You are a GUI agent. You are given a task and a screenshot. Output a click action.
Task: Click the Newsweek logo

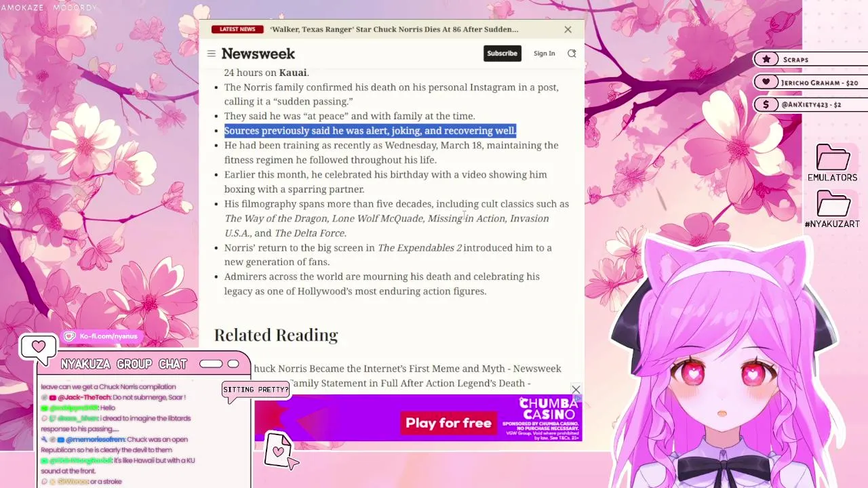(x=258, y=54)
